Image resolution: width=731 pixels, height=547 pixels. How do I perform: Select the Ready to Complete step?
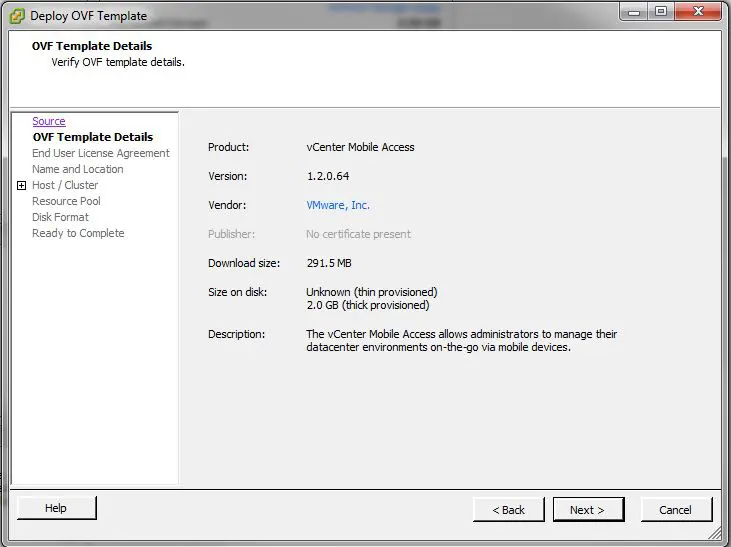pyautogui.click(x=78, y=233)
